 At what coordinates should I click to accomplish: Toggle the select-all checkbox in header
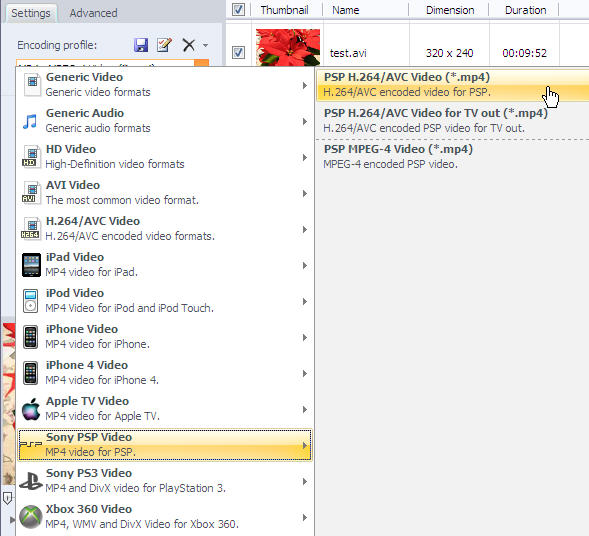coord(238,9)
